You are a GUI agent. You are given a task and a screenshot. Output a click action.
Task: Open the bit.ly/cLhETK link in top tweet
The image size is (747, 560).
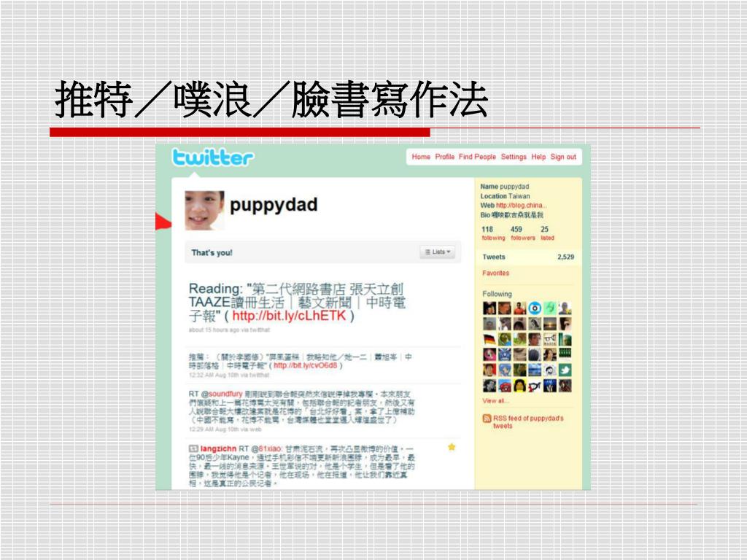tap(289, 315)
